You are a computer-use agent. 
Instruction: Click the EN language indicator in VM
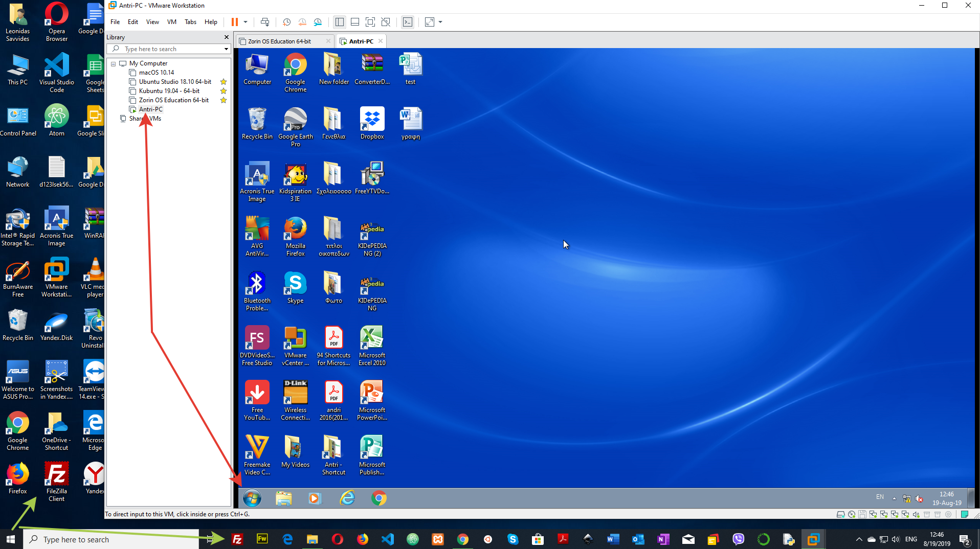pyautogui.click(x=880, y=497)
